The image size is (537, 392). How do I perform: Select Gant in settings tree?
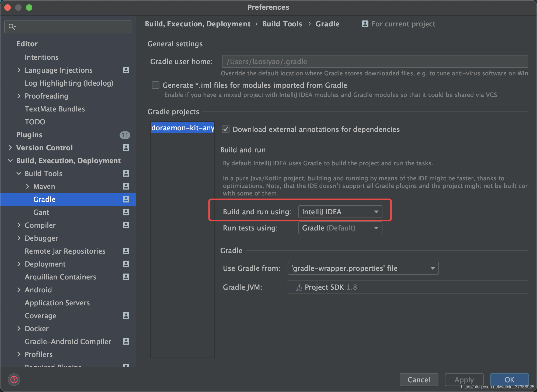(x=41, y=212)
